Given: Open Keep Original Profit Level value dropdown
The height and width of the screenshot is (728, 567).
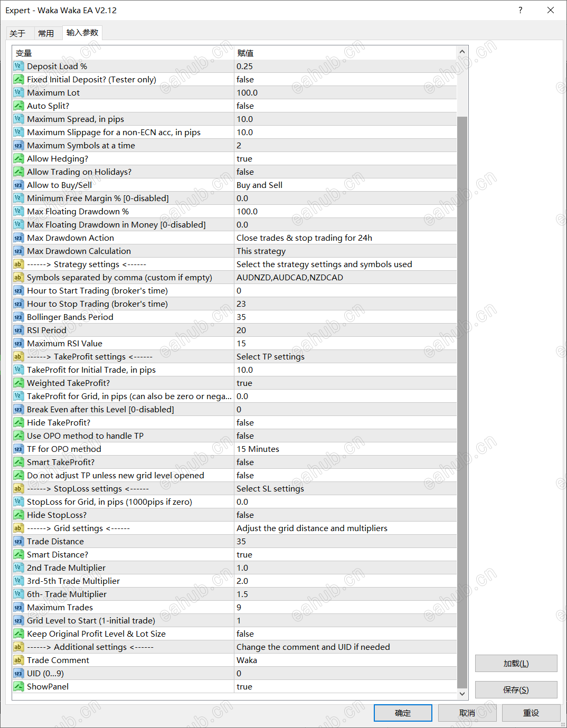Looking at the screenshot, I should (345, 634).
